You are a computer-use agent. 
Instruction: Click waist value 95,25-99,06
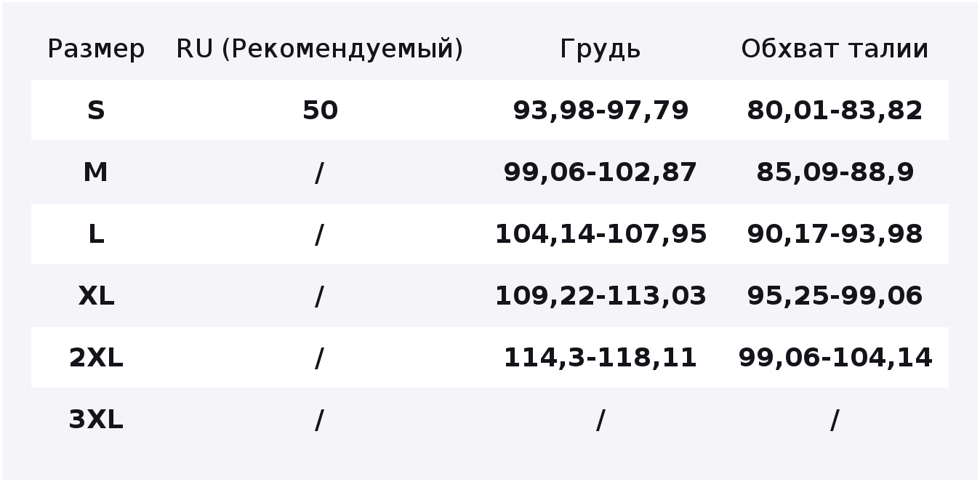point(835,296)
